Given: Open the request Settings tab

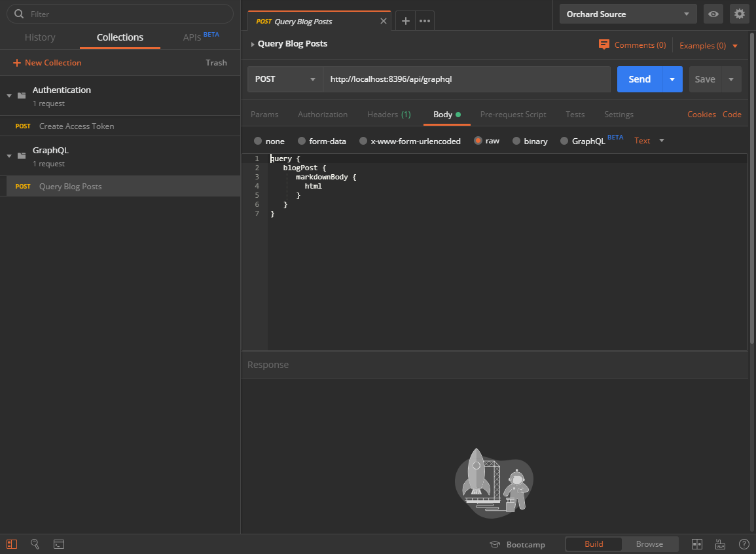Looking at the screenshot, I should coord(619,115).
